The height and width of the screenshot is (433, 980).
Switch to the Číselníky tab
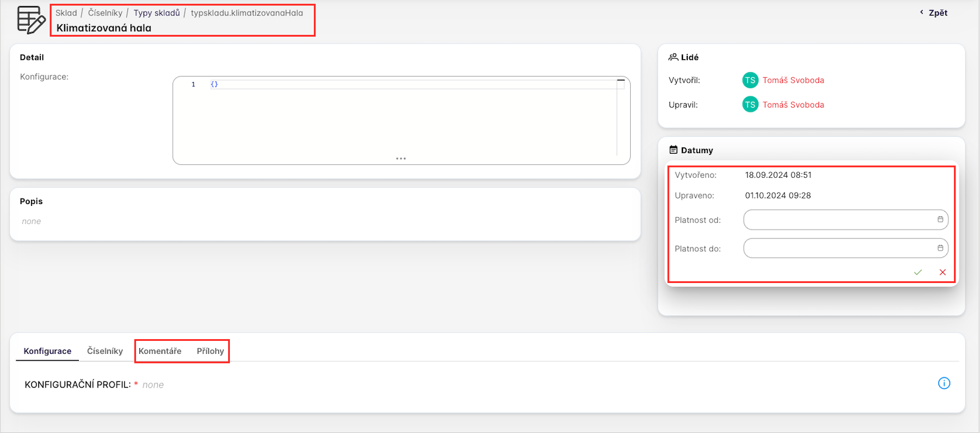(x=105, y=352)
